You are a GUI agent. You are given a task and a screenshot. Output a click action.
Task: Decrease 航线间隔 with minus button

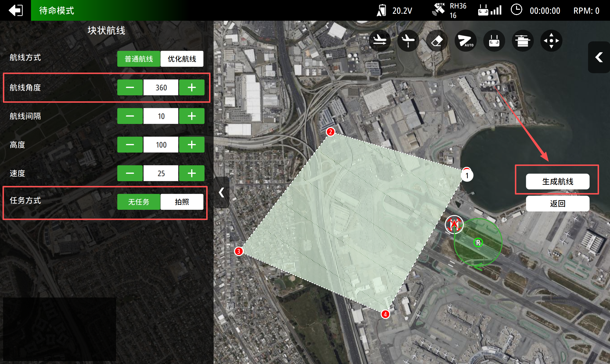click(x=130, y=116)
